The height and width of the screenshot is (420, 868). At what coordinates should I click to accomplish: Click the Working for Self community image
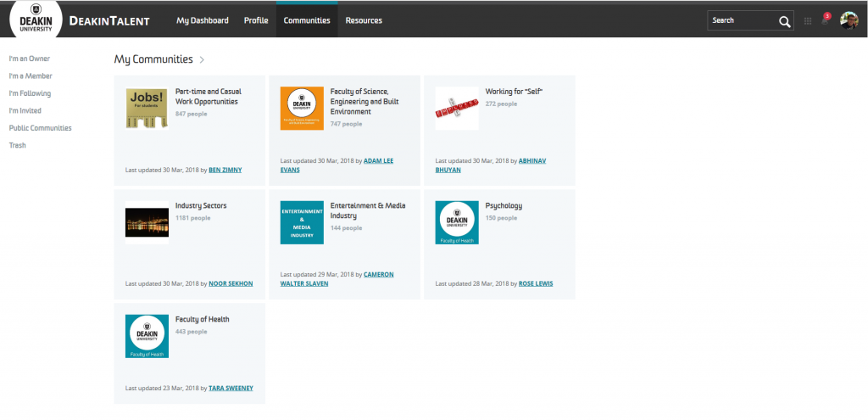pos(457,109)
